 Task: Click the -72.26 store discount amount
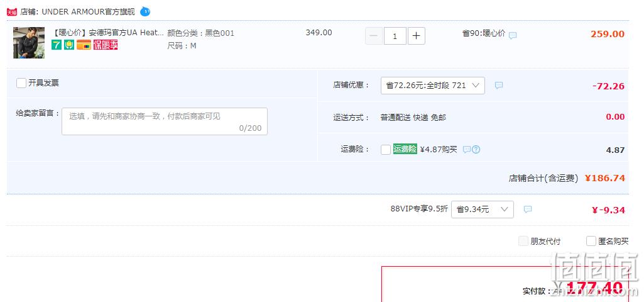(608, 86)
